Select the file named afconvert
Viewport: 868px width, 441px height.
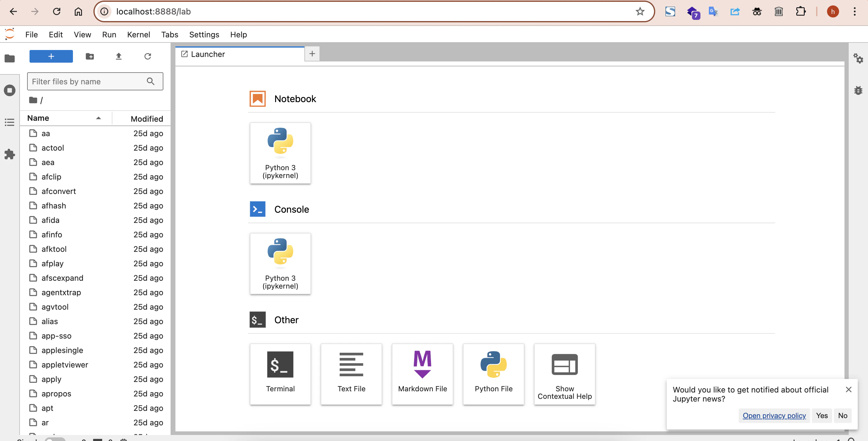click(x=95, y=191)
